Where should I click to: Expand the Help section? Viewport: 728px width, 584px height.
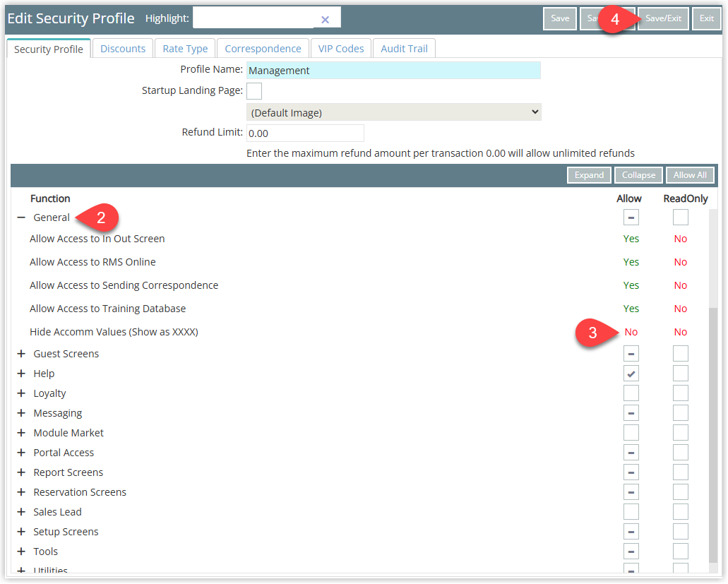coord(21,374)
